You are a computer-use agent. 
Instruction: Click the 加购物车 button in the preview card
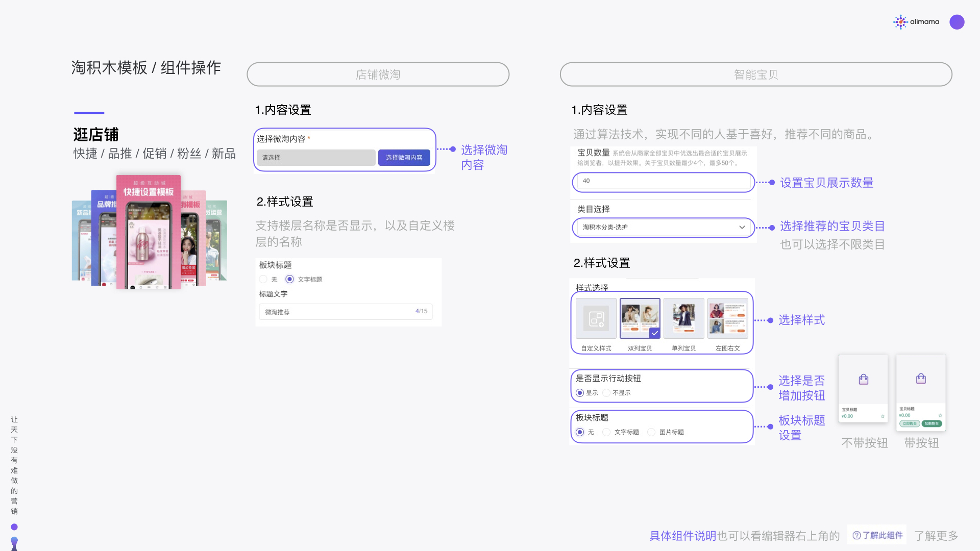pyautogui.click(x=932, y=423)
